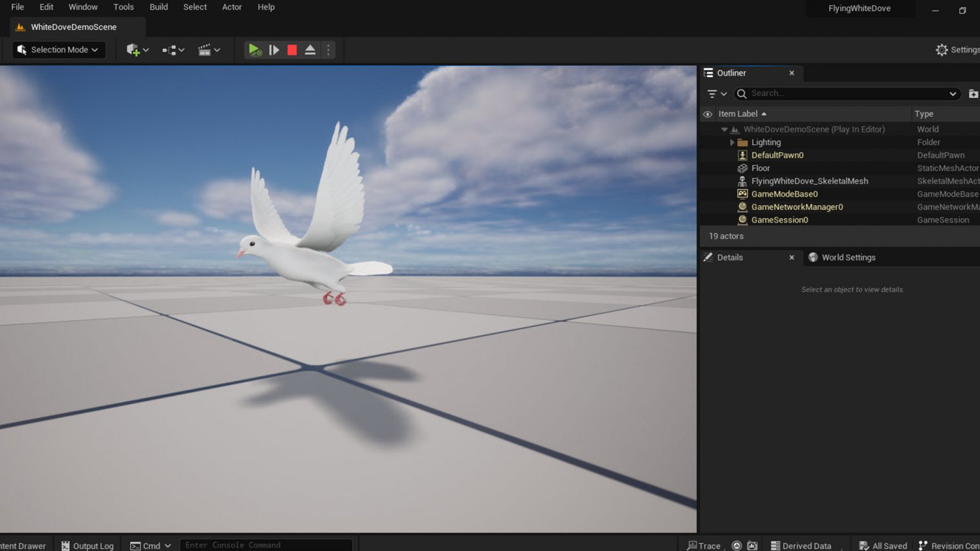Open the Build menu
This screenshot has width=980, height=551.
pos(158,7)
